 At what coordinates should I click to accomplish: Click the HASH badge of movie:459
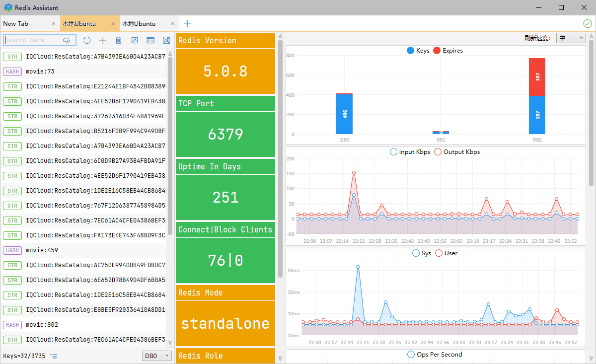[x=12, y=250]
